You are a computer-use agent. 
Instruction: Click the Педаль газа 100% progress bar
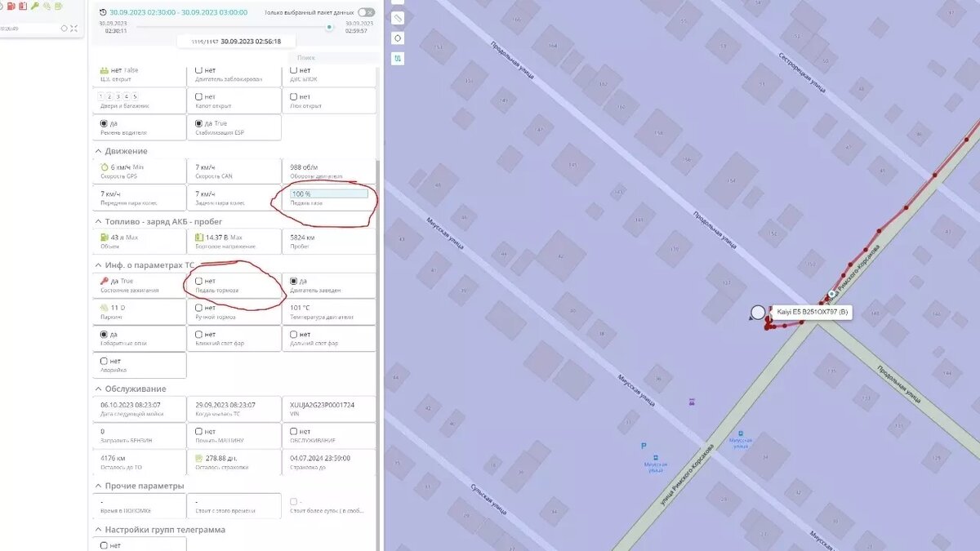pos(330,193)
